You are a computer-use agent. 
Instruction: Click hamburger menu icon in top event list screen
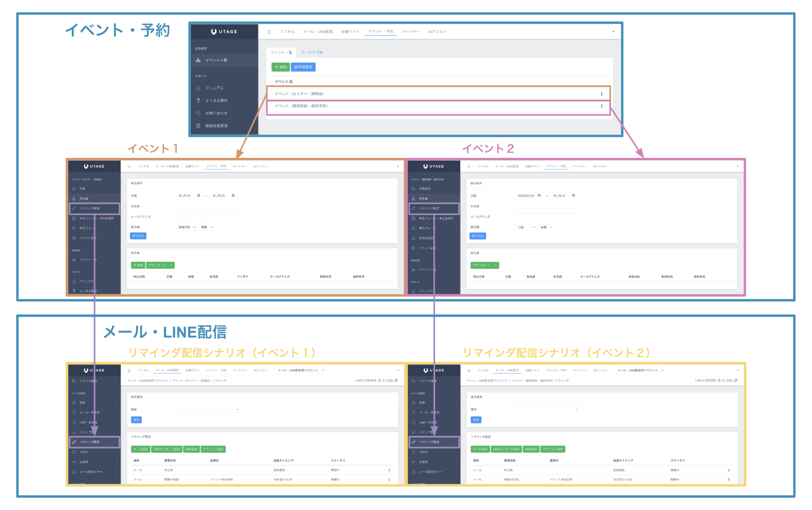(x=269, y=32)
